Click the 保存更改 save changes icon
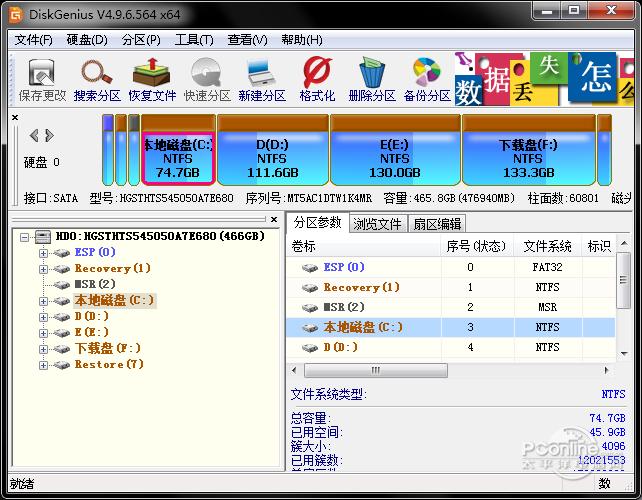The width and height of the screenshot is (642, 500). [x=42, y=80]
